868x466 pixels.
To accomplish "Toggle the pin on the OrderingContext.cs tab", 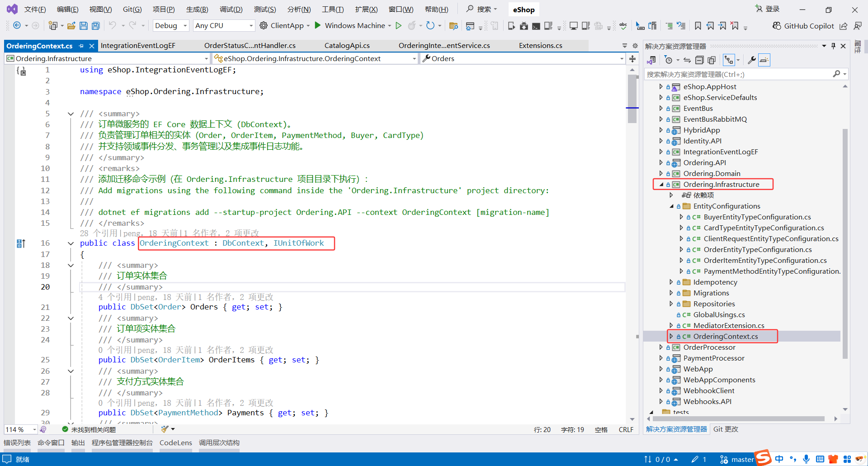I will 81,46.
